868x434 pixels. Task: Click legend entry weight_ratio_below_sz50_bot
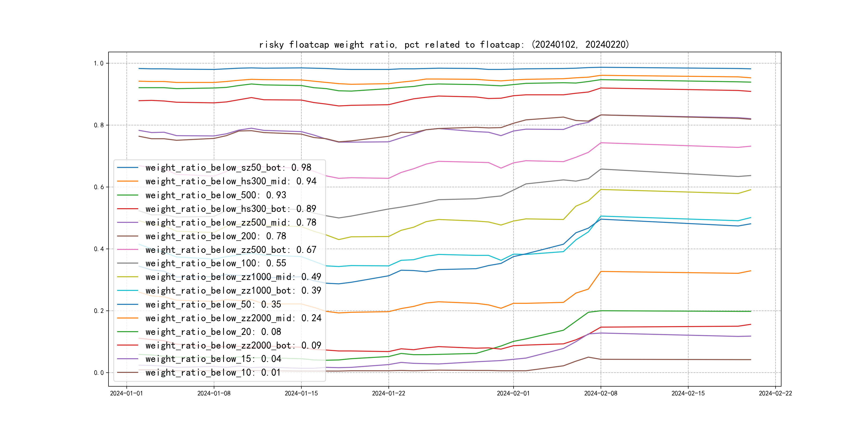(228, 167)
